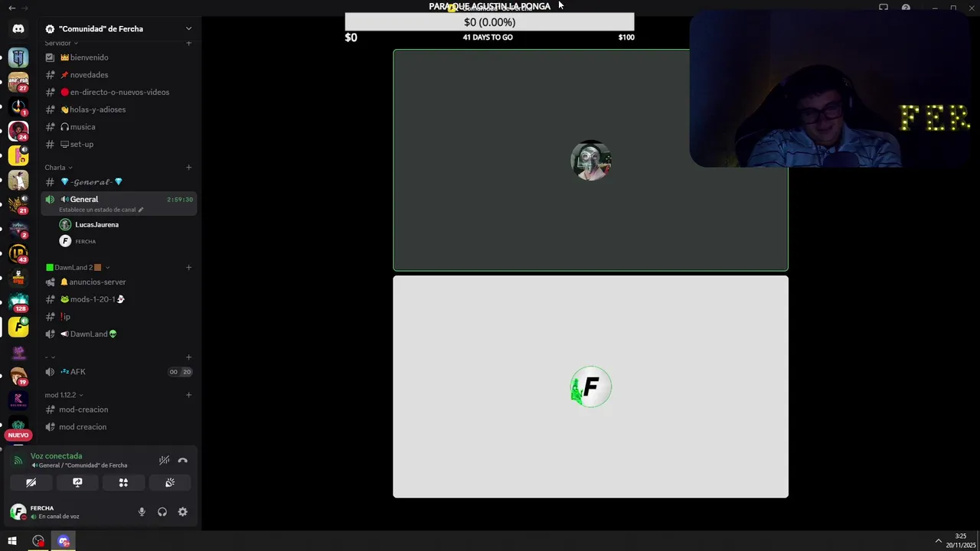Click 'Voz conectada' status text
This screenshot has height=551, width=980.
(56, 456)
